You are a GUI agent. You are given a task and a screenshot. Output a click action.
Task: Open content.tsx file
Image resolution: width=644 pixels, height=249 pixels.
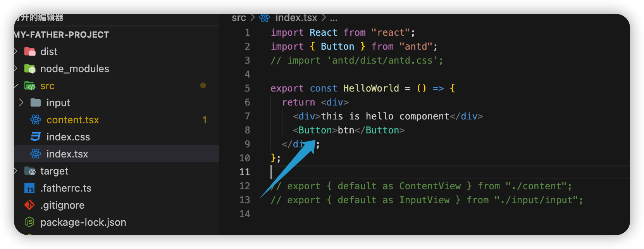pyautogui.click(x=73, y=120)
